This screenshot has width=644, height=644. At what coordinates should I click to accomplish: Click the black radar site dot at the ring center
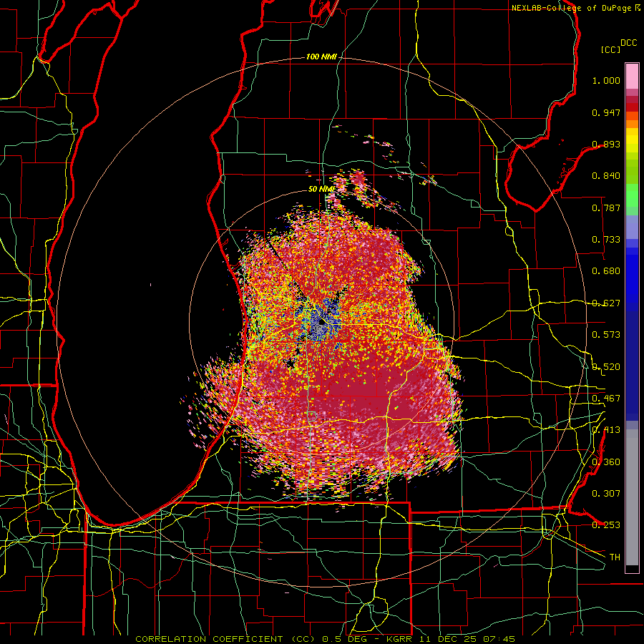point(321,322)
